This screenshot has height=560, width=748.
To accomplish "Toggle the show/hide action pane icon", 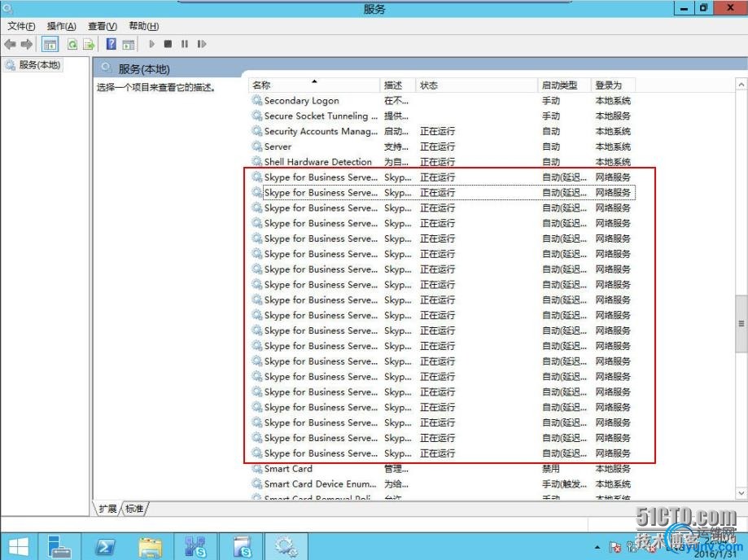I will pos(129,45).
